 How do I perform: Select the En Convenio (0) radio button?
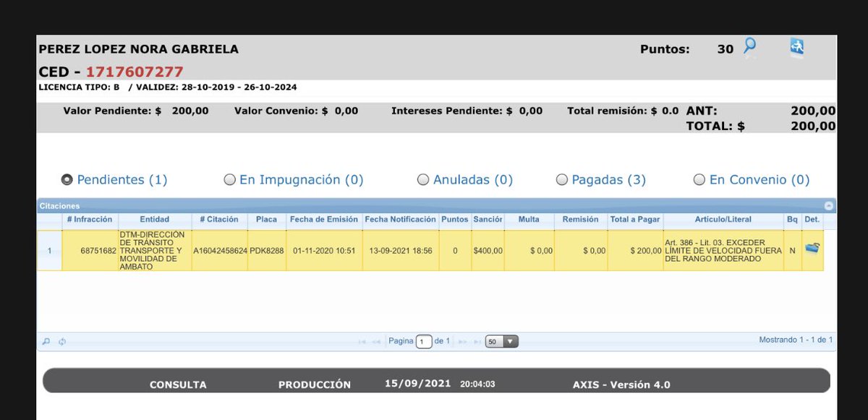[699, 179]
